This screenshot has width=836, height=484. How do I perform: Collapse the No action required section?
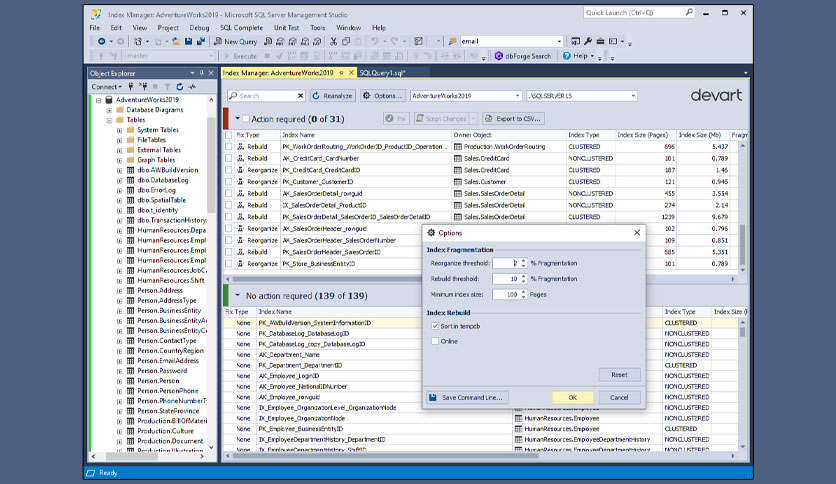[x=237, y=295]
